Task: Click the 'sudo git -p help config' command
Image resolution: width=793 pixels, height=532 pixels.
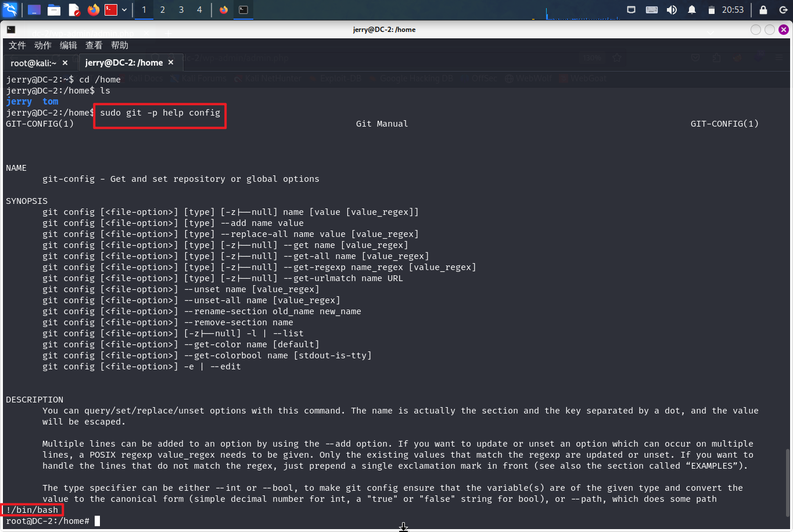Action: click(160, 113)
